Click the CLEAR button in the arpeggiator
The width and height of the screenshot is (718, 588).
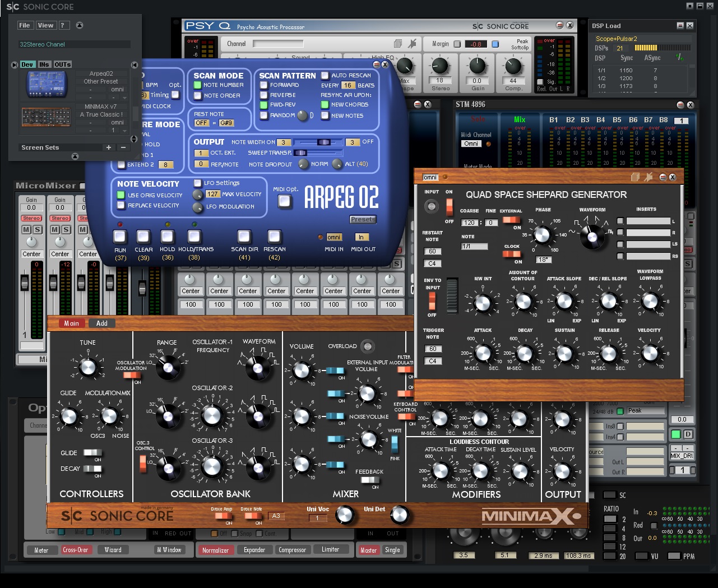click(x=143, y=237)
